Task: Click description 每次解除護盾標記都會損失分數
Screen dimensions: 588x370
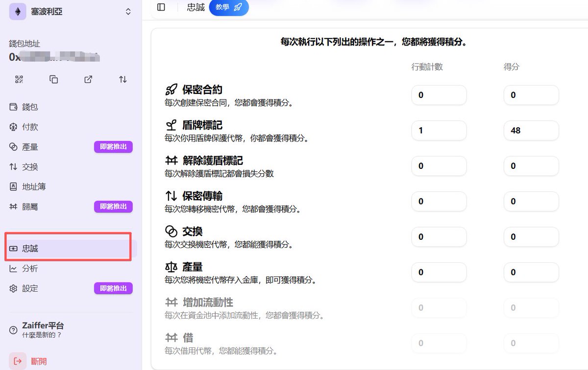Action: click(219, 174)
